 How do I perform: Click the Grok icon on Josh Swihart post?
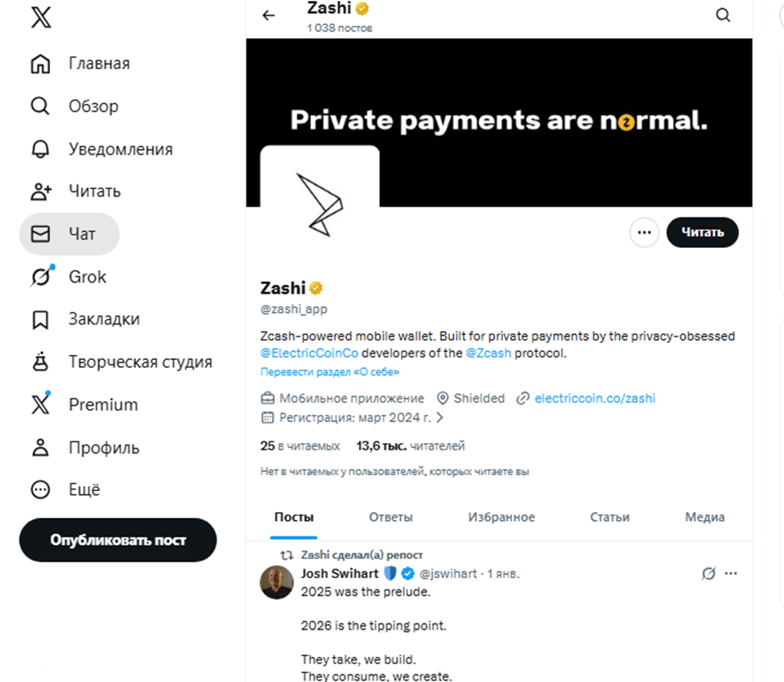tap(708, 574)
